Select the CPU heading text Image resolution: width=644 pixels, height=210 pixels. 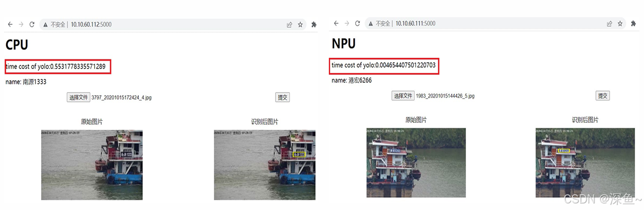tap(17, 45)
